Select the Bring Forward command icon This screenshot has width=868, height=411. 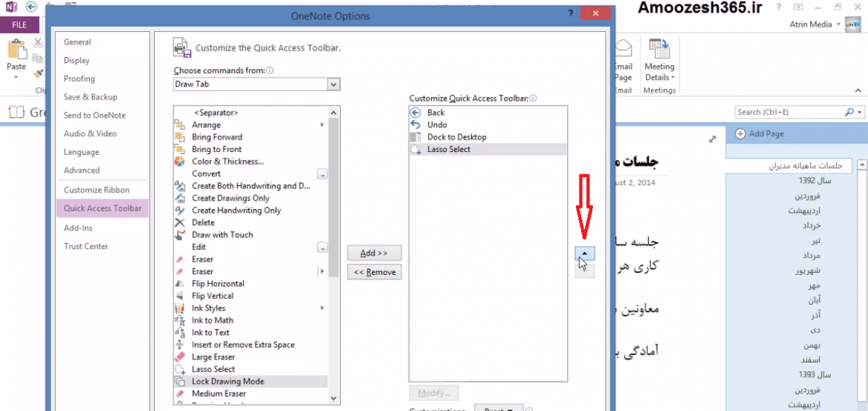179,137
